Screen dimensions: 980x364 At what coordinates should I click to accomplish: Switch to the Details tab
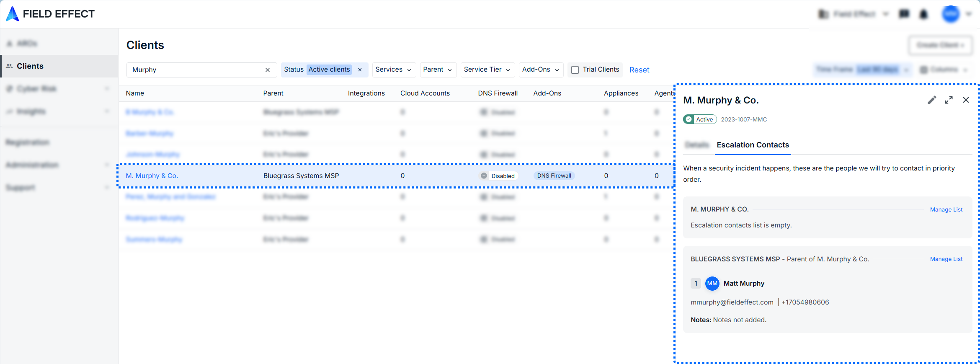697,145
